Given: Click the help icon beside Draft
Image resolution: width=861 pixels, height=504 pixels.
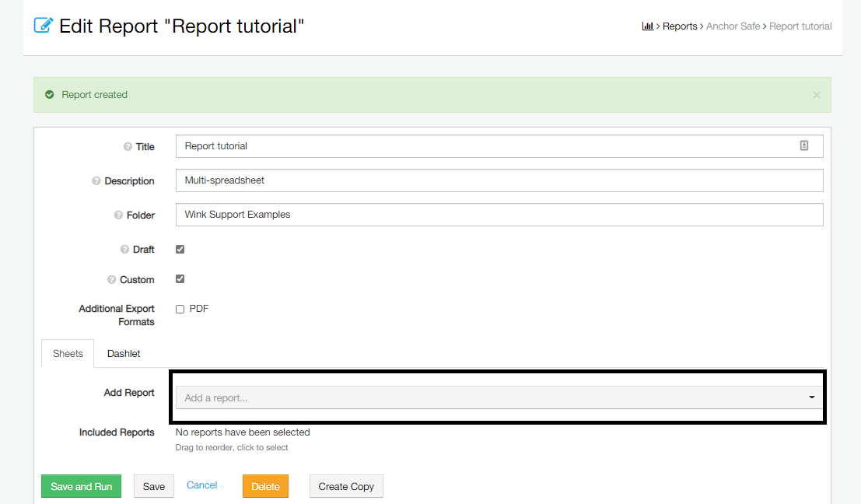Looking at the screenshot, I should pyautogui.click(x=124, y=249).
